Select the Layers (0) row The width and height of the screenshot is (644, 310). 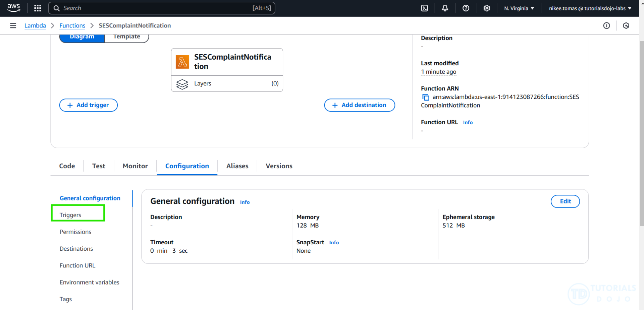227,83
